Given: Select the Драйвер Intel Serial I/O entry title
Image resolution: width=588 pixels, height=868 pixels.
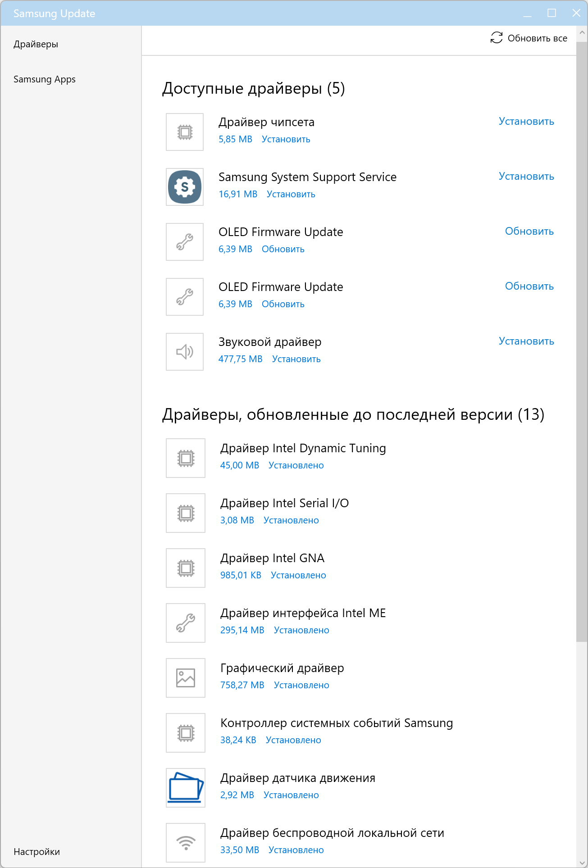Looking at the screenshot, I should point(284,503).
